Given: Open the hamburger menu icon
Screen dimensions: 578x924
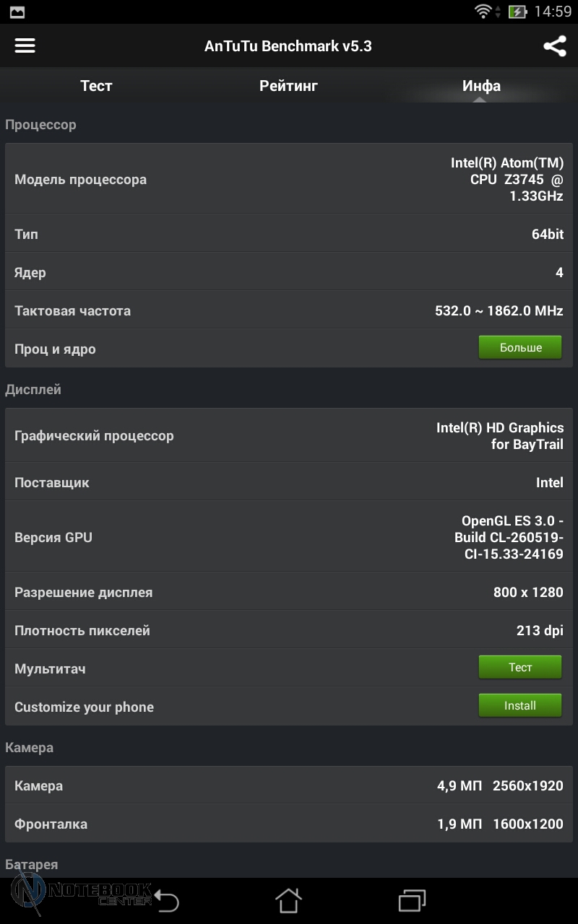Looking at the screenshot, I should click(25, 45).
